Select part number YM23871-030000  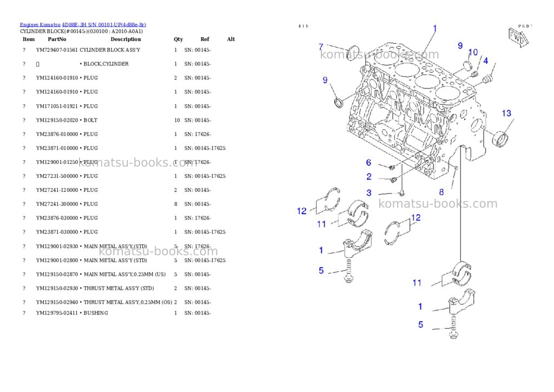57,231
